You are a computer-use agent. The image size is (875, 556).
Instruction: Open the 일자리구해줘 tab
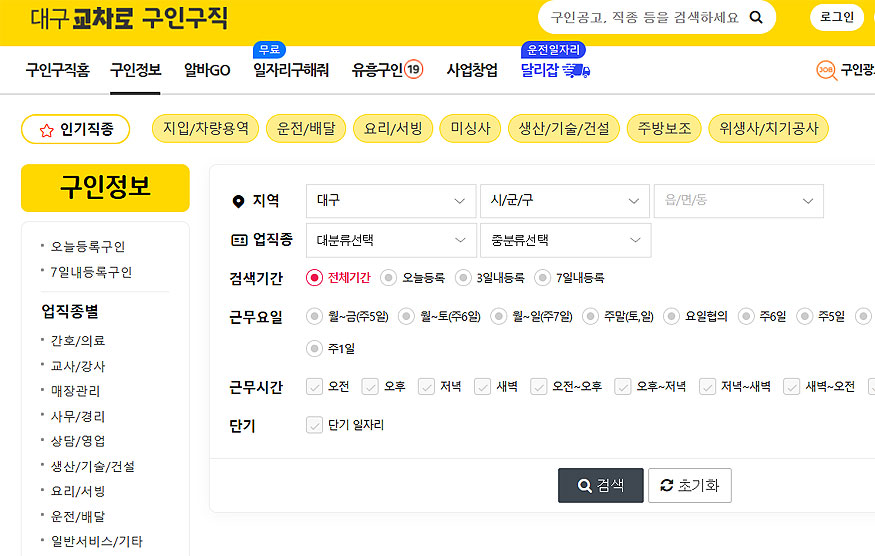click(x=291, y=70)
